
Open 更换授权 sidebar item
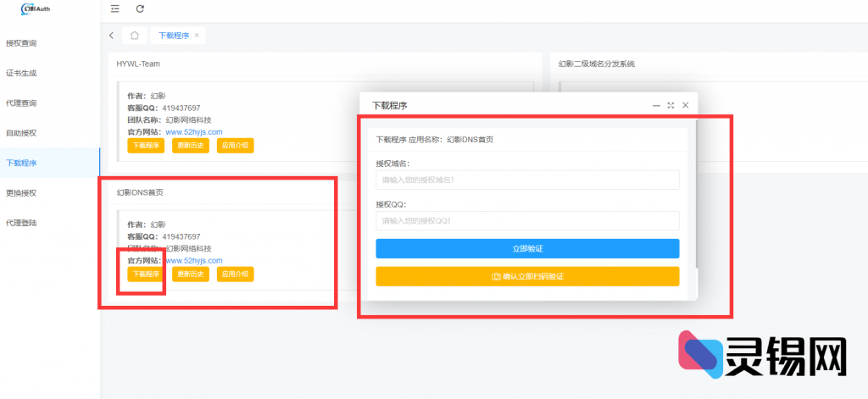point(21,193)
